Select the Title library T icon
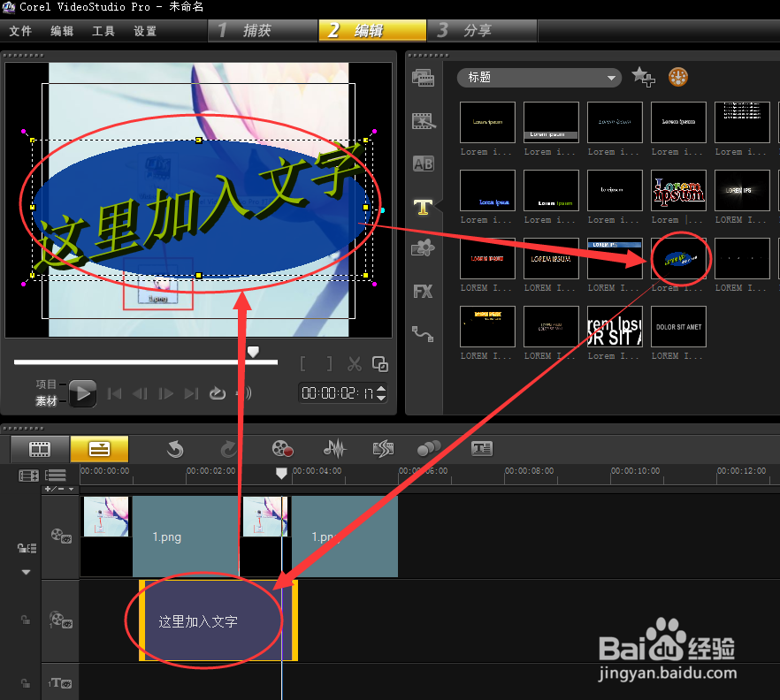 pos(423,206)
